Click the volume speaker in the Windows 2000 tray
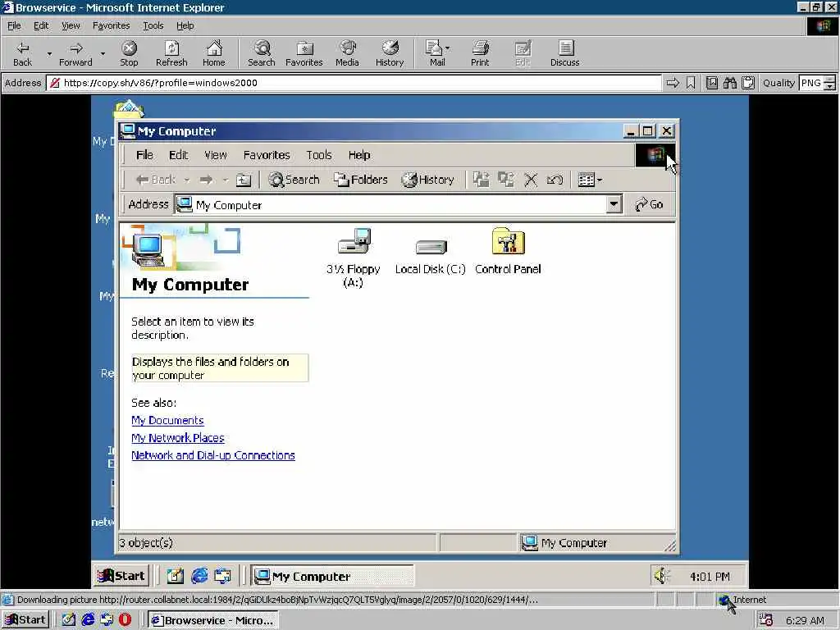Viewport: 840px width, 630px height. point(662,576)
